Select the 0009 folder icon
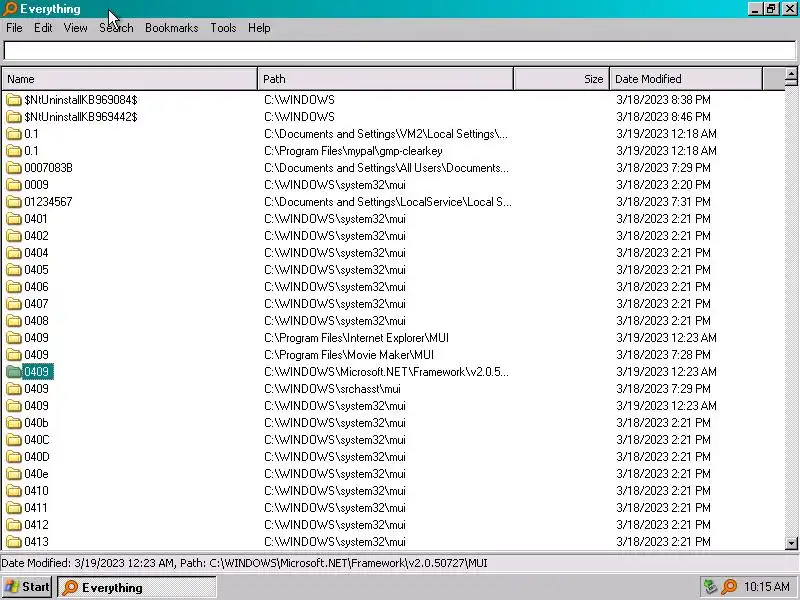Viewport: 800px width, 600px height. pos(14,185)
